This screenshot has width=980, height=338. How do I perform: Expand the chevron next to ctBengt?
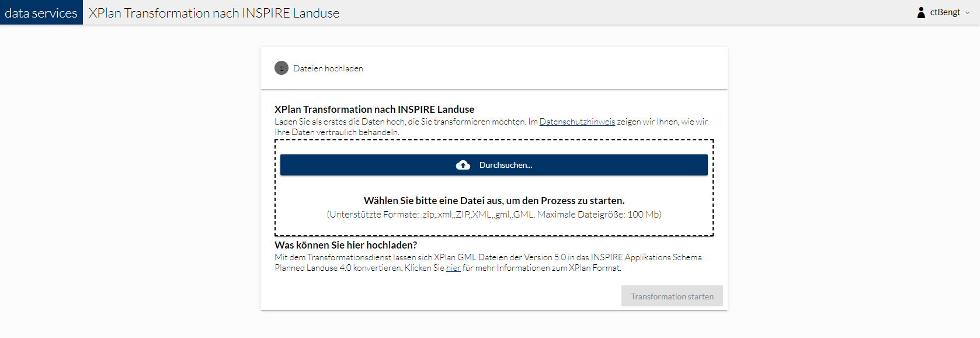click(x=968, y=13)
